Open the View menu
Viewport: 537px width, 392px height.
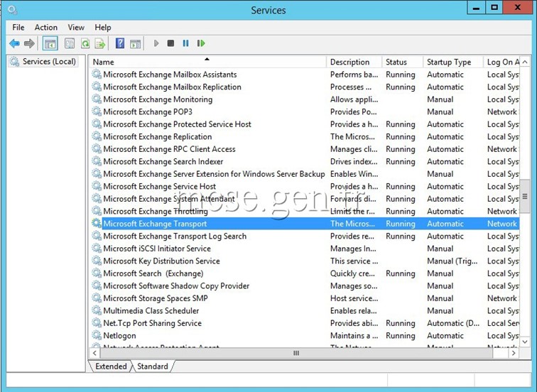(76, 28)
